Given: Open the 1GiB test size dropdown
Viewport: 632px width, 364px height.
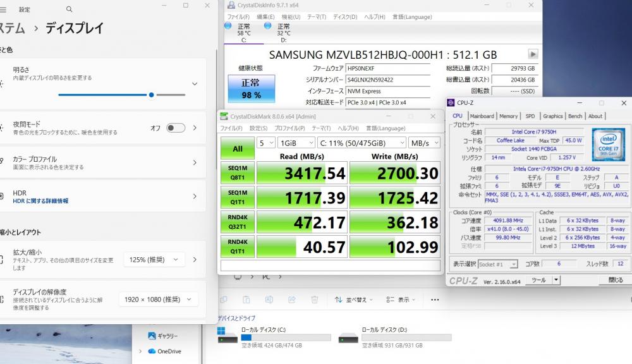Looking at the screenshot, I should 296,143.
